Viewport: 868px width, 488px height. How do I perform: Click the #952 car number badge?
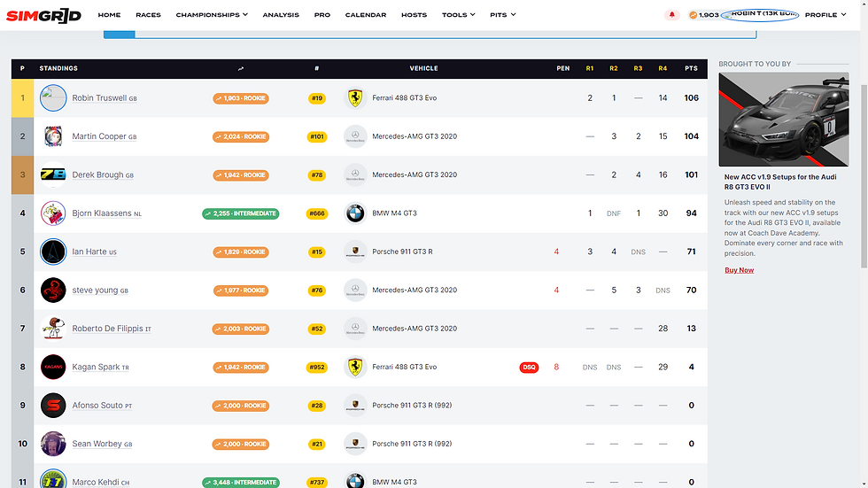point(317,368)
